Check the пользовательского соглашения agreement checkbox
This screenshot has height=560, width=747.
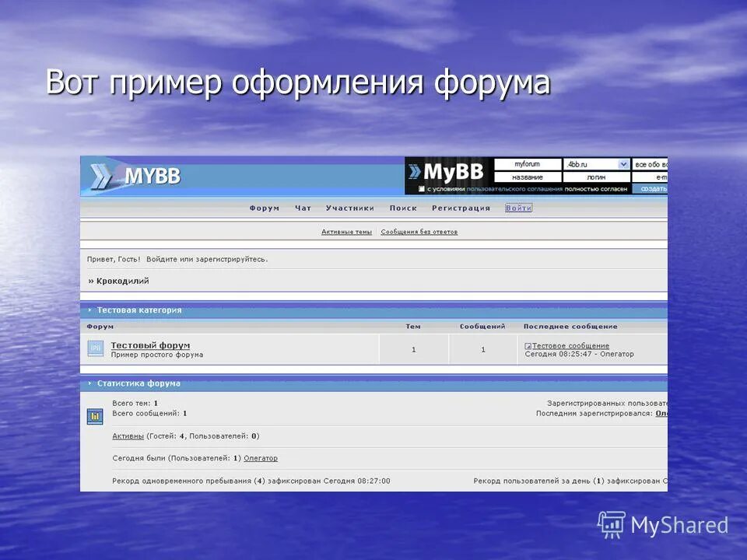coord(421,189)
